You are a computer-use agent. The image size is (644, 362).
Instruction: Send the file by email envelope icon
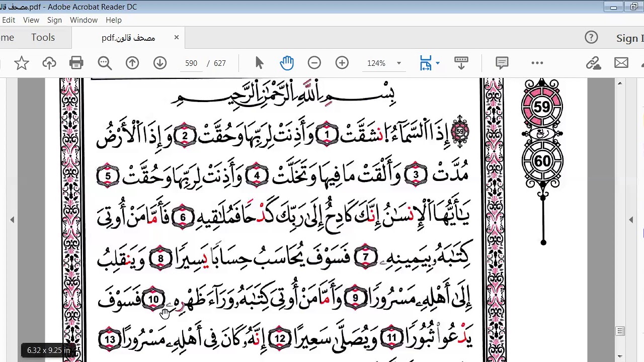click(x=621, y=63)
